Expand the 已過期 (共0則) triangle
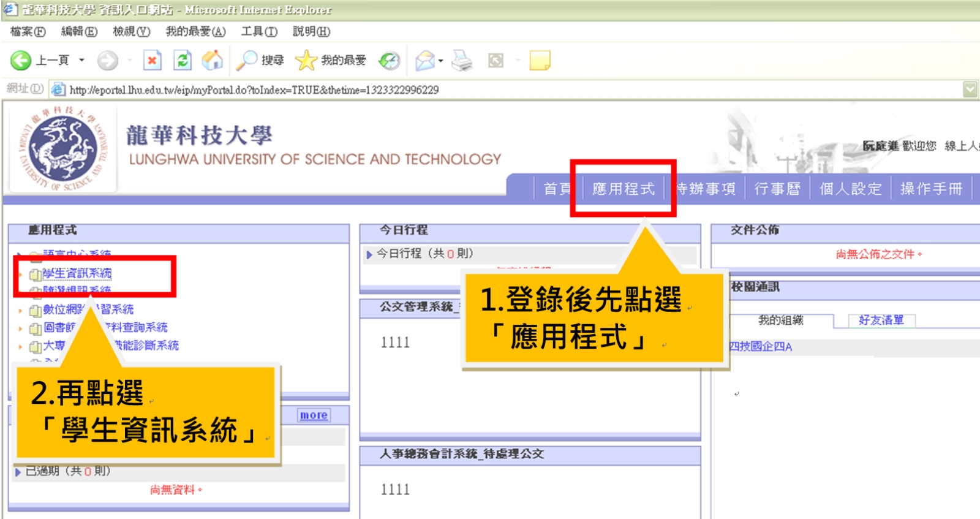 [x=18, y=472]
